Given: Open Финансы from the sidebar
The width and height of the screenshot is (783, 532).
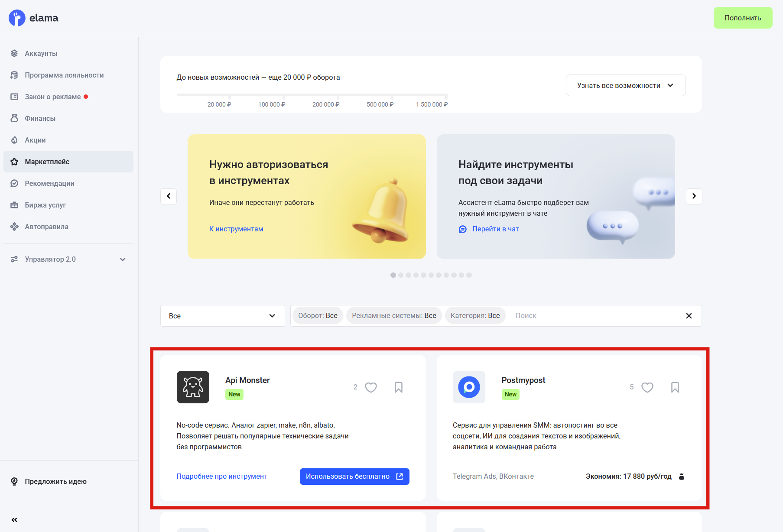Looking at the screenshot, I should point(14,118).
